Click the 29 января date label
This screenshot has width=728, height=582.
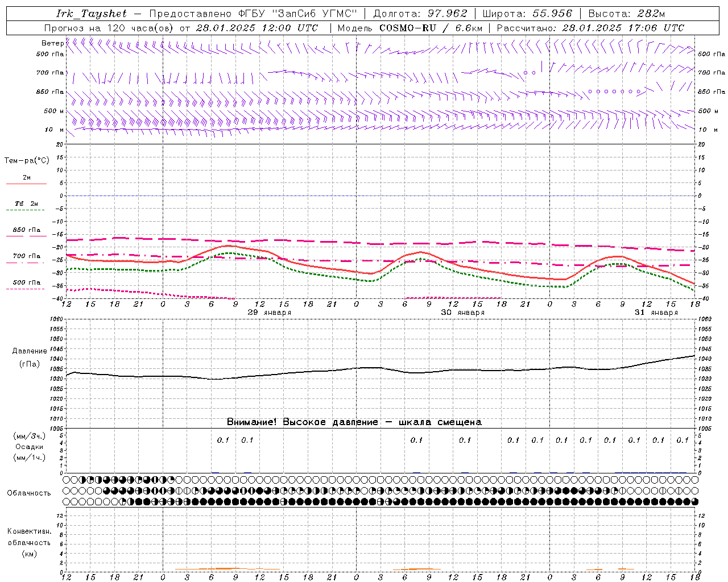(269, 313)
